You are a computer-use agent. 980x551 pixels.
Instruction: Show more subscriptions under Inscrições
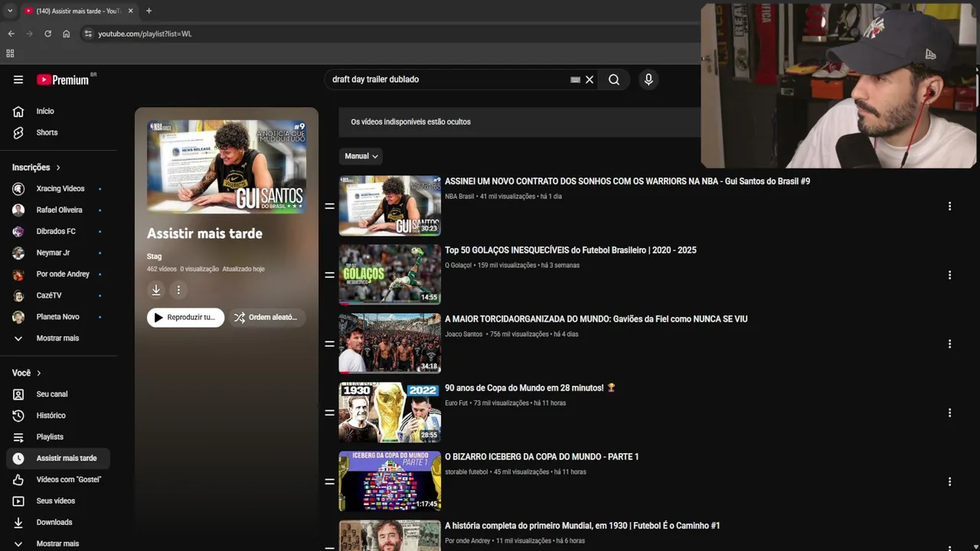(58, 338)
